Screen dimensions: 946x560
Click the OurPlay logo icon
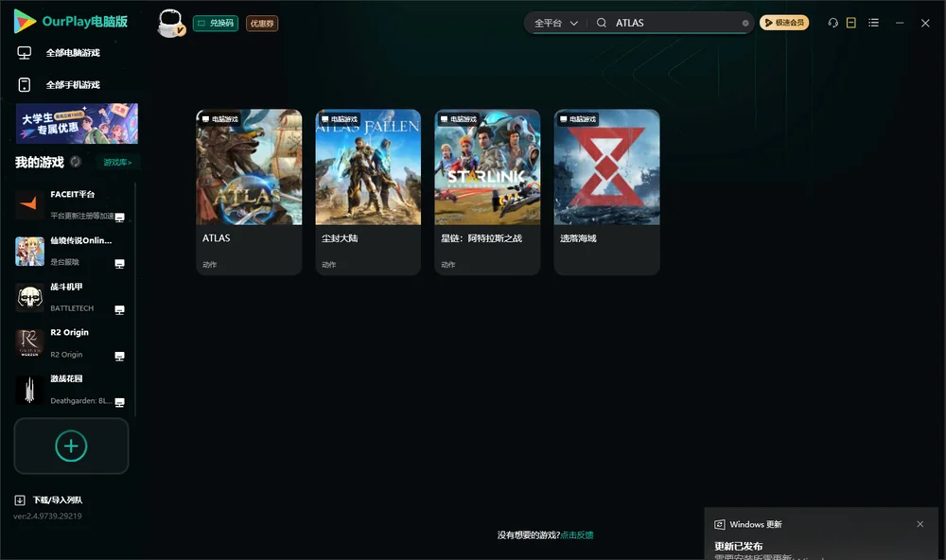point(25,21)
